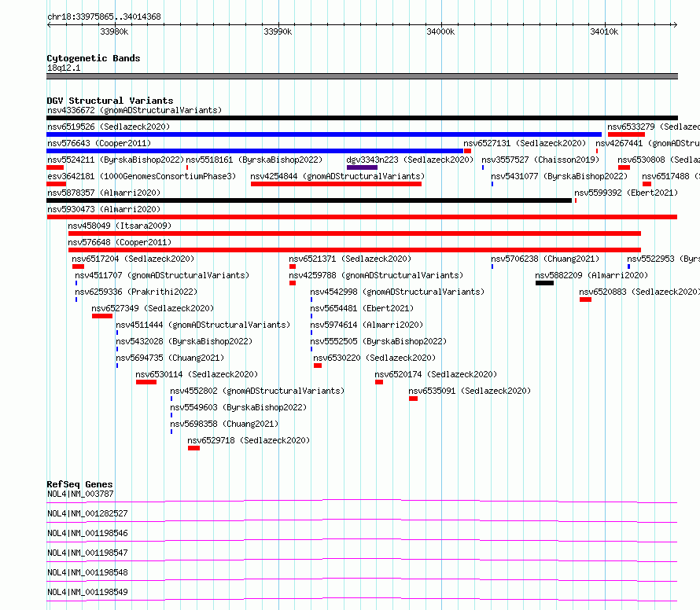This screenshot has height=610, width=700.
Task: Select the nsv6527131 Sedlazeck2020 label
Action: [x=525, y=143]
